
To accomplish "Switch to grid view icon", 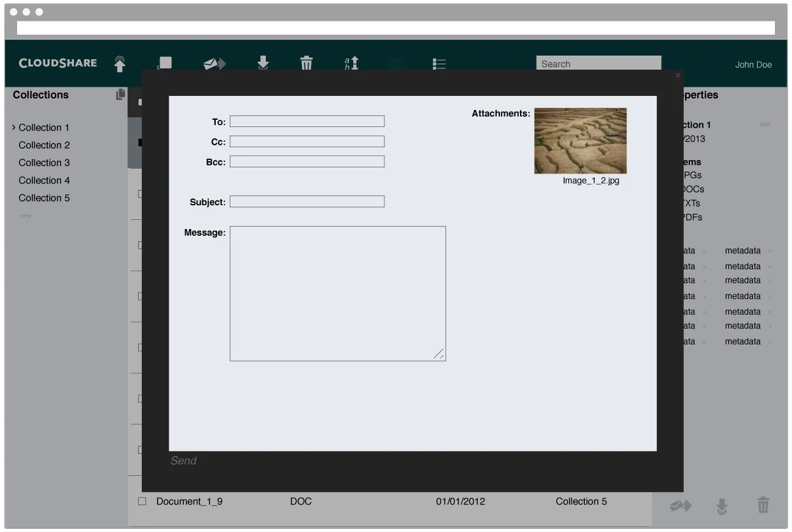I will point(395,64).
